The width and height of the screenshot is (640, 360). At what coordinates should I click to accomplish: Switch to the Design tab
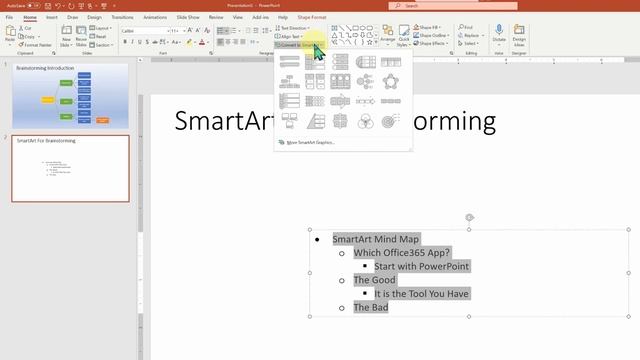(94, 17)
